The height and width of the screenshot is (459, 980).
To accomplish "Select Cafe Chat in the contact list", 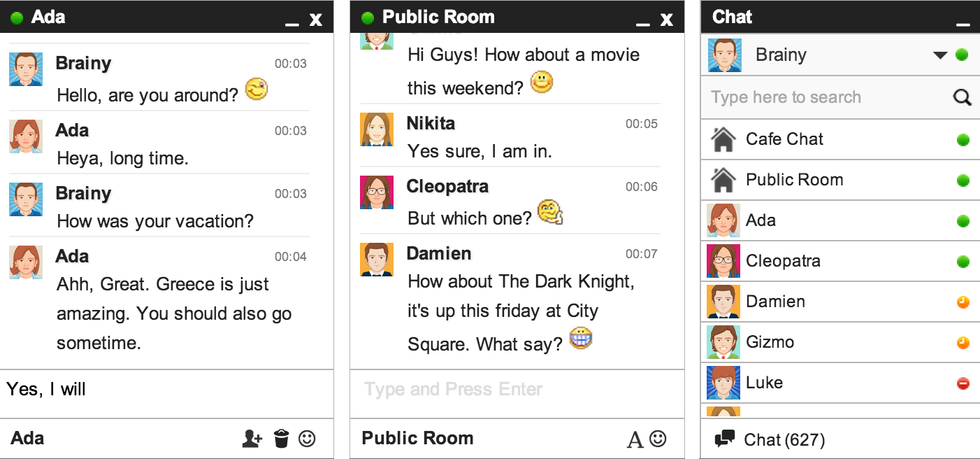I will click(x=840, y=139).
